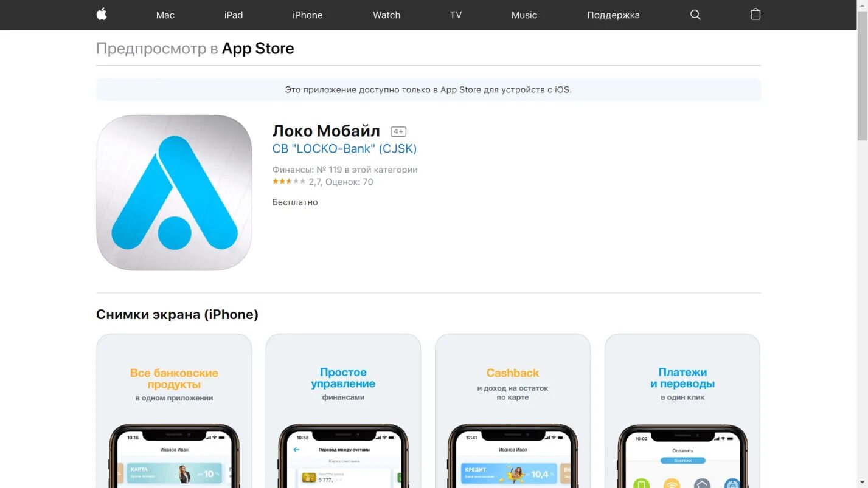868x488 pixels.
Task: Click the vertical page scrollbar
Action: 862,73
